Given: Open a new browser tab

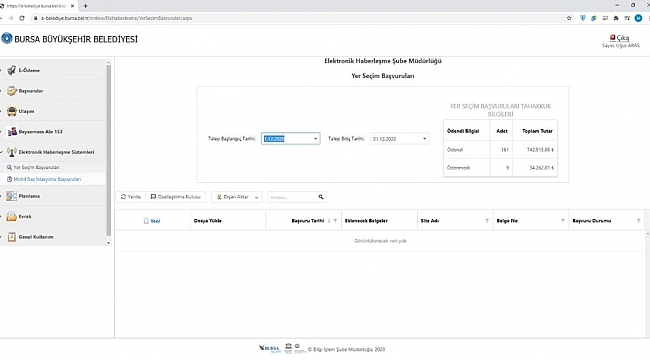Looking at the screenshot, I should click(x=85, y=6).
